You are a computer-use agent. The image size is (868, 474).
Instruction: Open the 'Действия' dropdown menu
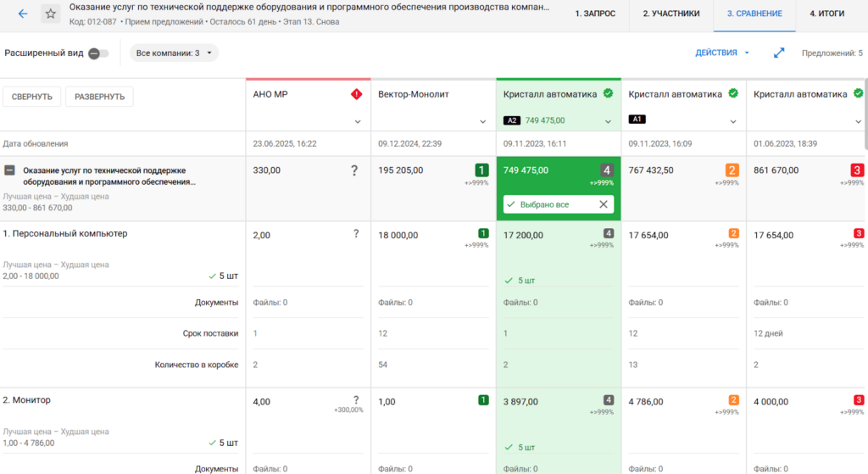click(722, 53)
